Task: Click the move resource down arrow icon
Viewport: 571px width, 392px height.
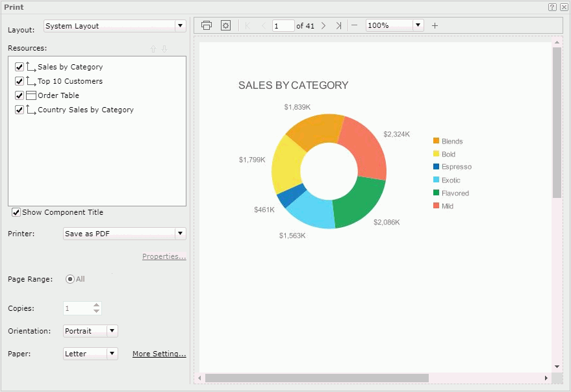Action: tap(165, 49)
